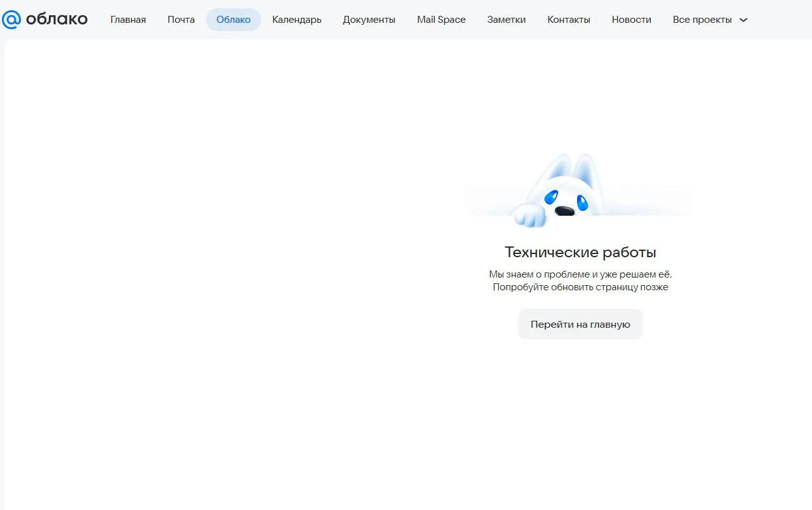Click the Облако logo in the header

(44, 20)
